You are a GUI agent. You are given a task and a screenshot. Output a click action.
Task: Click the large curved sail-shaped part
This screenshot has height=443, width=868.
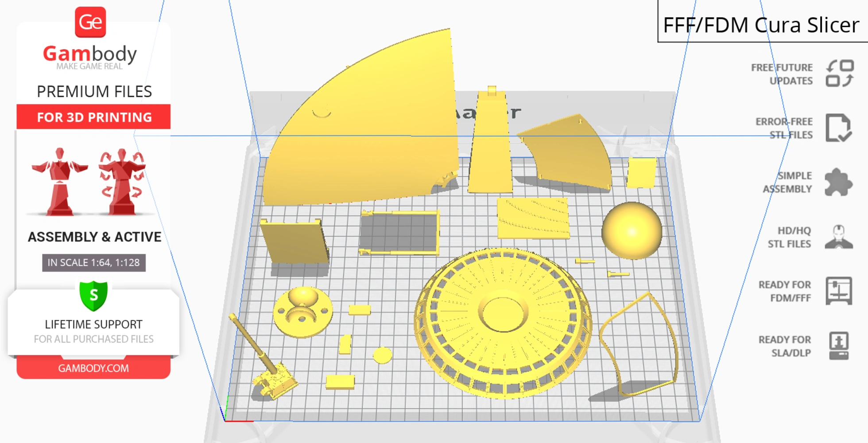(368, 115)
